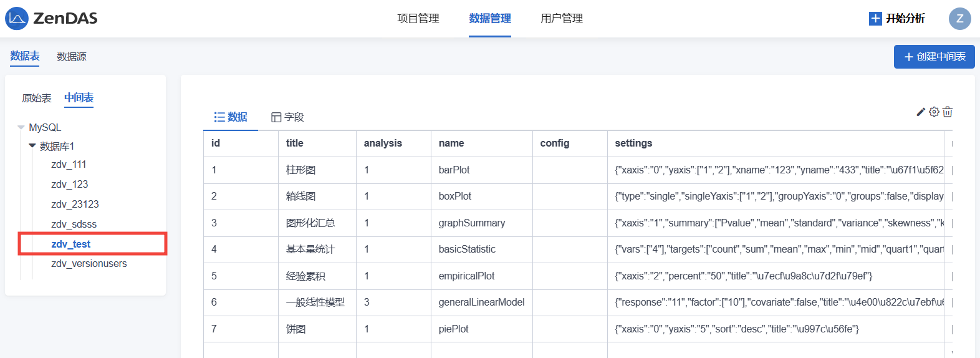Go to 用户管理 in top navigation
980x358 pixels.
(561, 19)
